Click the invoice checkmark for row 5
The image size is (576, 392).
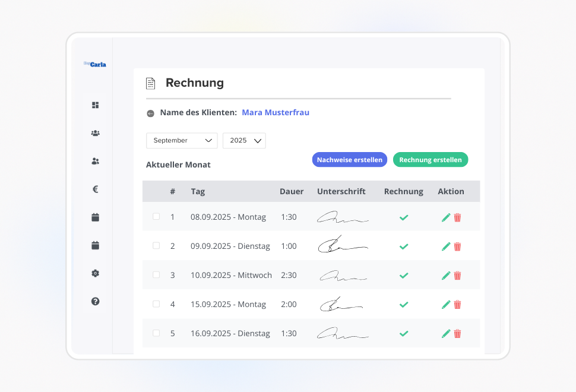(404, 334)
